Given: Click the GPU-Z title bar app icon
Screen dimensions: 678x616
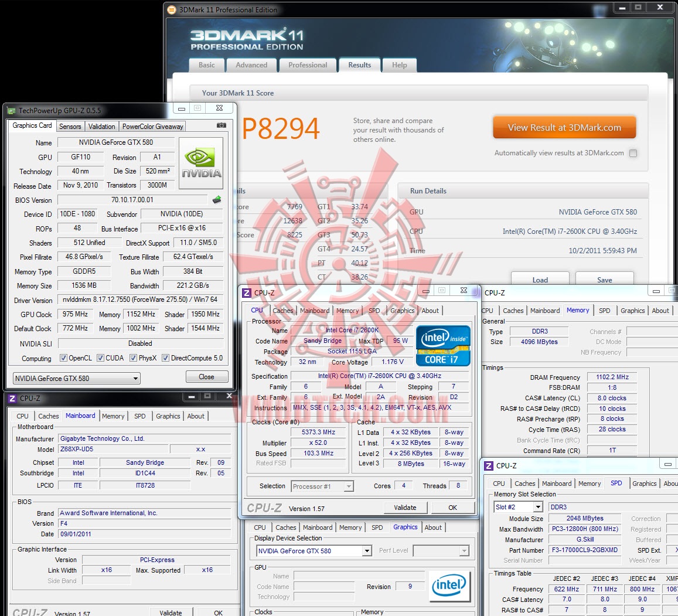Looking at the screenshot, I should pos(11,111).
